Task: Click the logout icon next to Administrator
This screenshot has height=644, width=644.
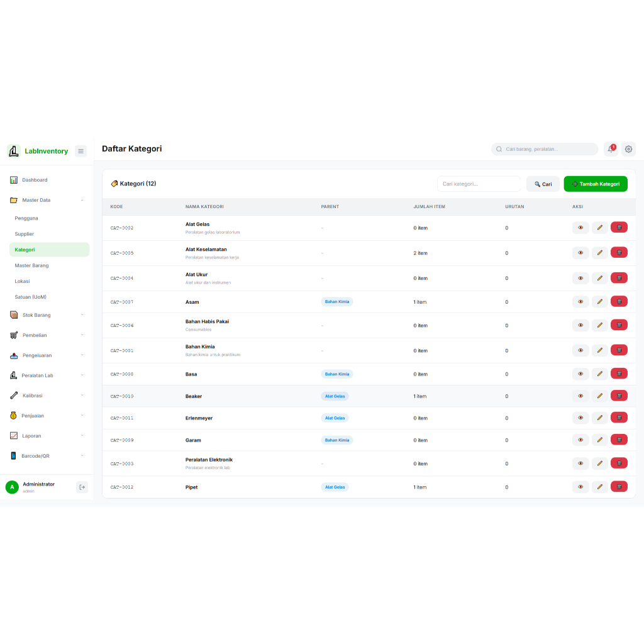Action: tap(82, 487)
